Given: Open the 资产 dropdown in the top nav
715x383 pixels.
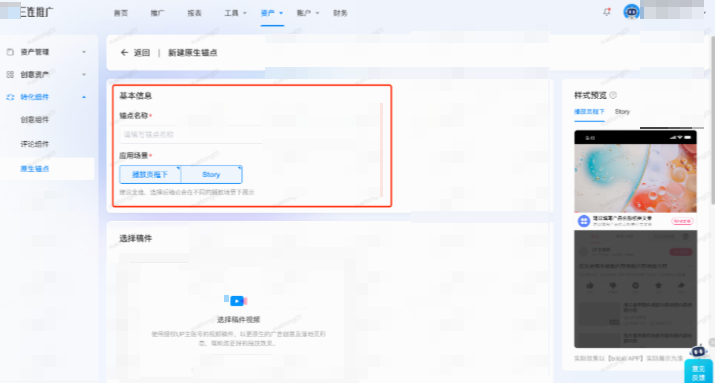Looking at the screenshot, I should 272,13.
